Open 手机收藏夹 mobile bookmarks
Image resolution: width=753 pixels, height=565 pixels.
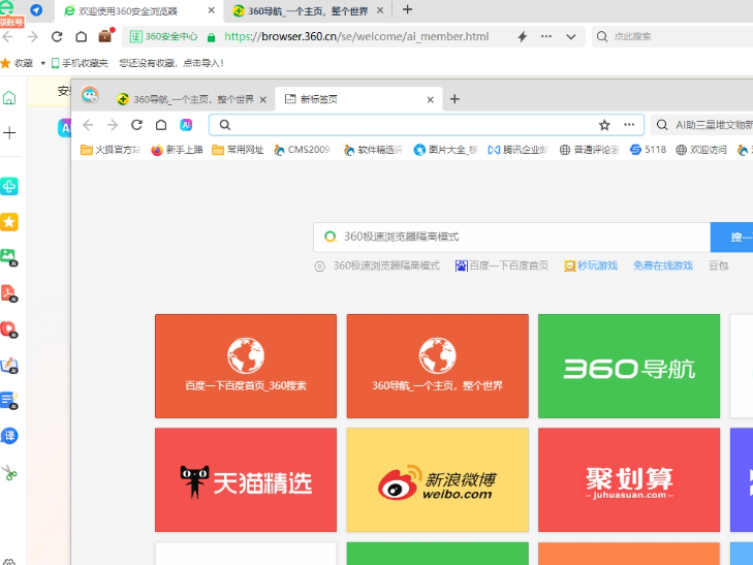(80, 63)
